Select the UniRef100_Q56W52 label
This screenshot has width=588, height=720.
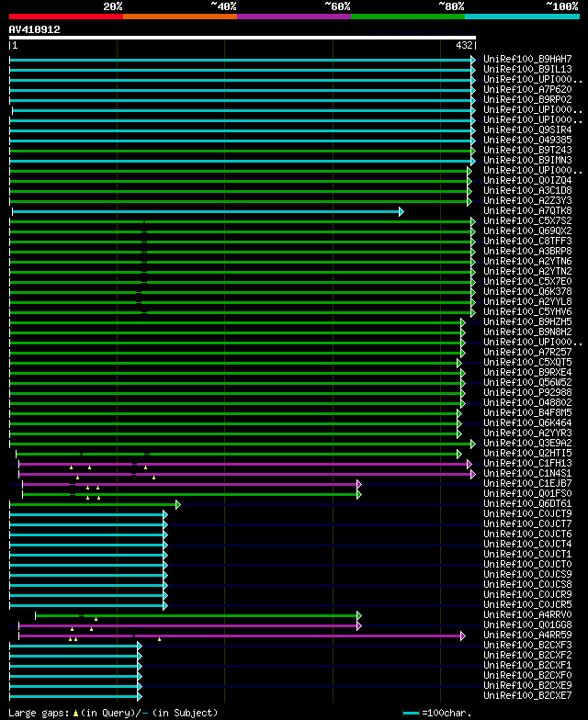527,382
